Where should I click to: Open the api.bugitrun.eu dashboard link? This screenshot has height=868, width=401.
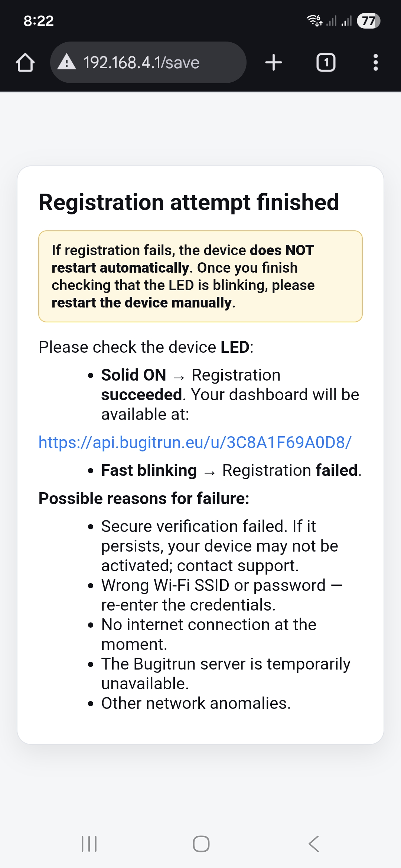point(195,443)
